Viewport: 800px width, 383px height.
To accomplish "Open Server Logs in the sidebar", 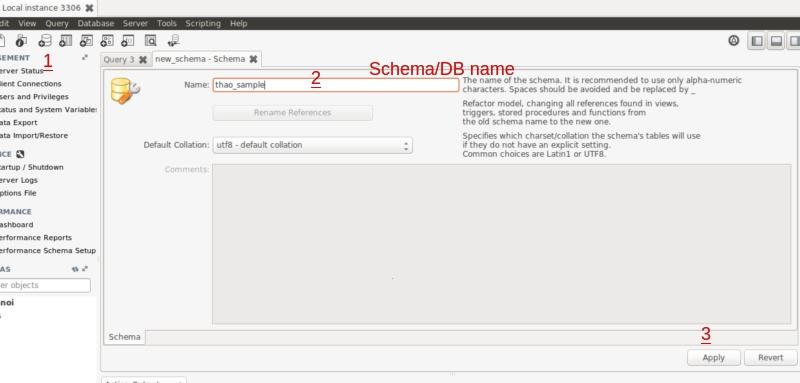I will (x=19, y=180).
